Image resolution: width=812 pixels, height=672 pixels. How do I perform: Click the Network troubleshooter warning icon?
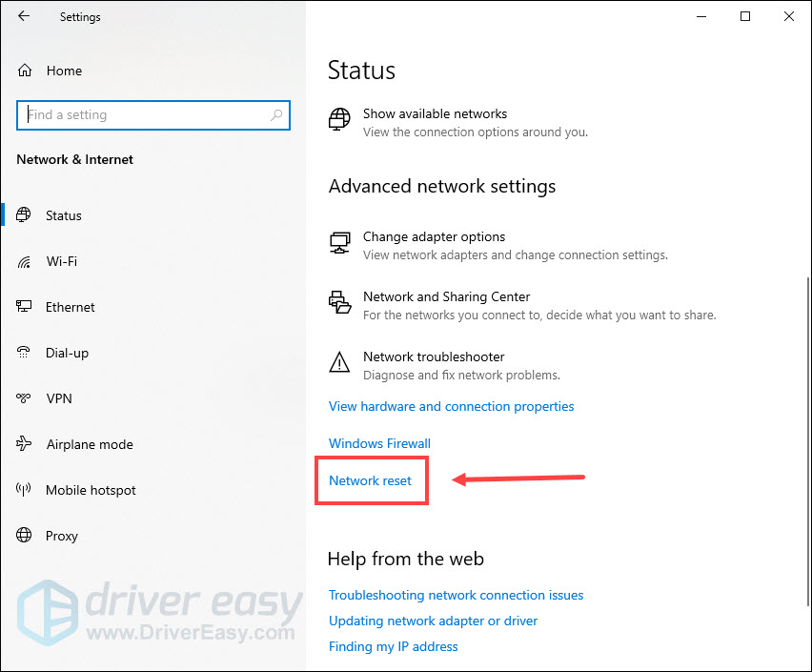coord(339,362)
